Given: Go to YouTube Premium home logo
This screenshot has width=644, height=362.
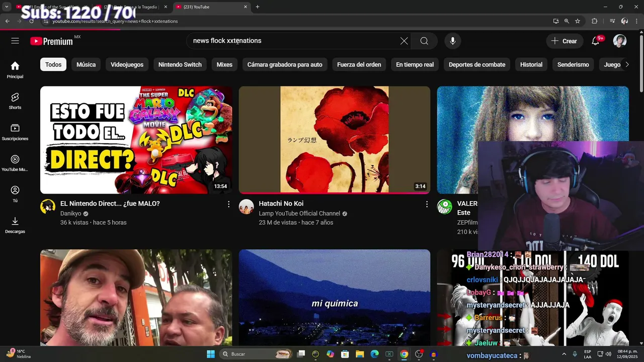Looking at the screenshot, I should pos(51,41).
